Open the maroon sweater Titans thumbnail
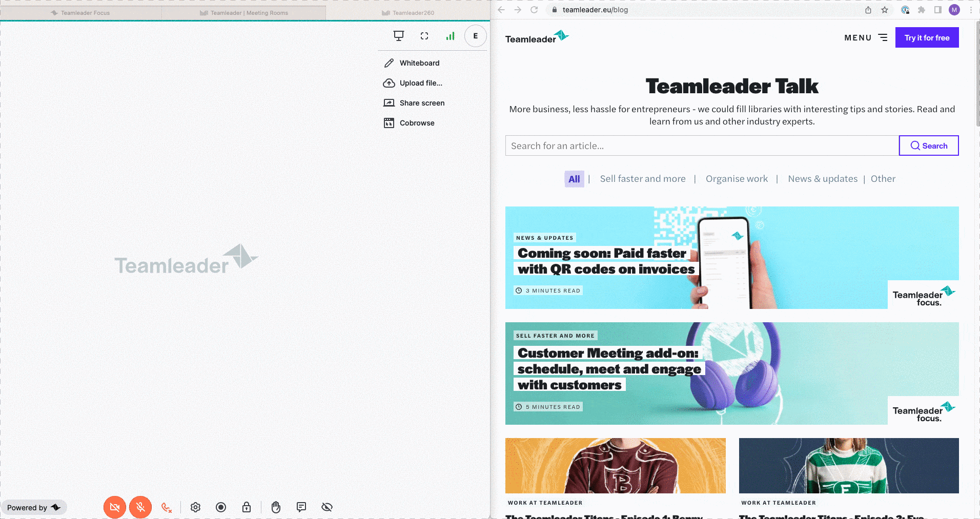Viewport: 980px width, 519px height. (616, 466)
